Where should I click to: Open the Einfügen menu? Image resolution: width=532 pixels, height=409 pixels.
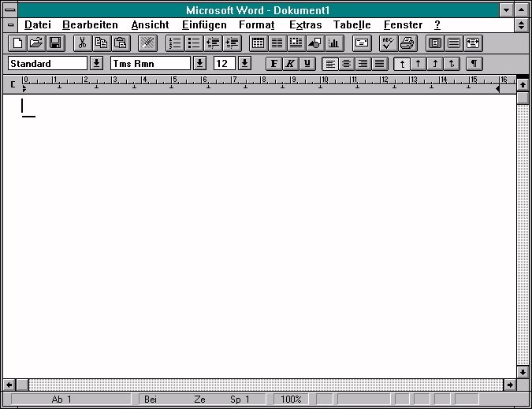tap(203, 24)
